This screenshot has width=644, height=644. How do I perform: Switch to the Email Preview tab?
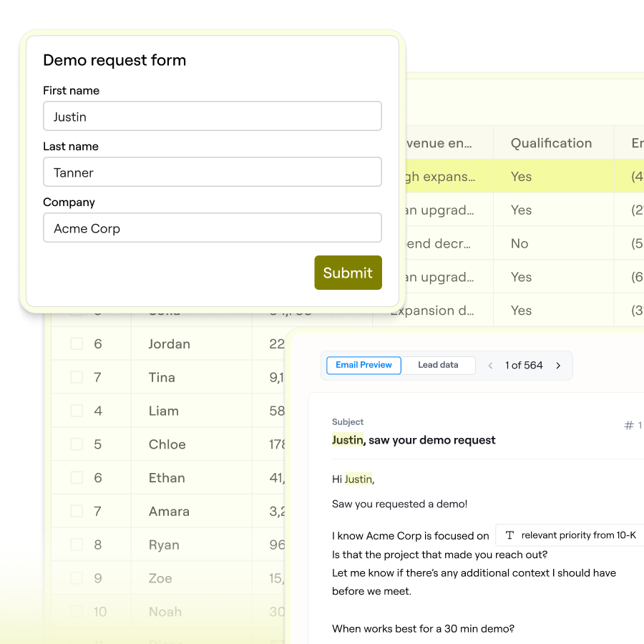[364, 365]
